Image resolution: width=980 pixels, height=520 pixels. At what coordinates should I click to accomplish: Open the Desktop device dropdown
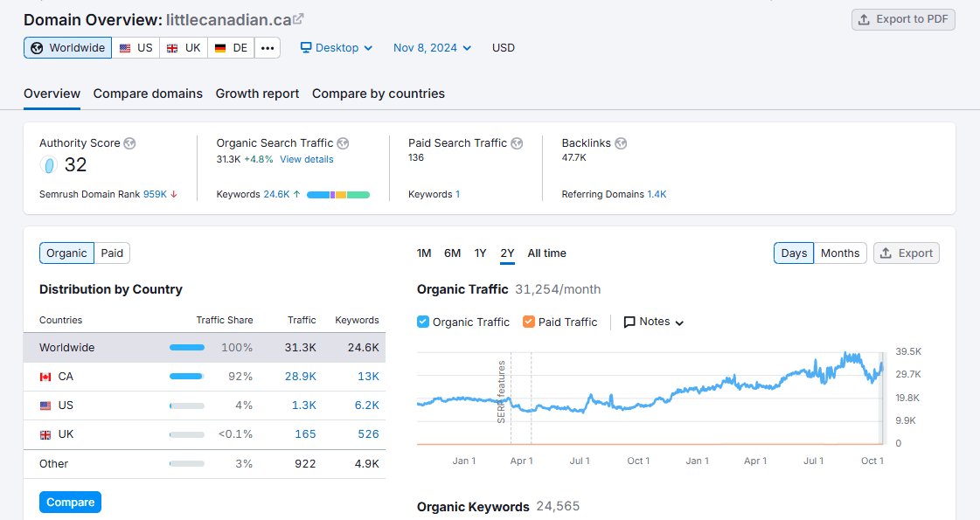point(336,47)
